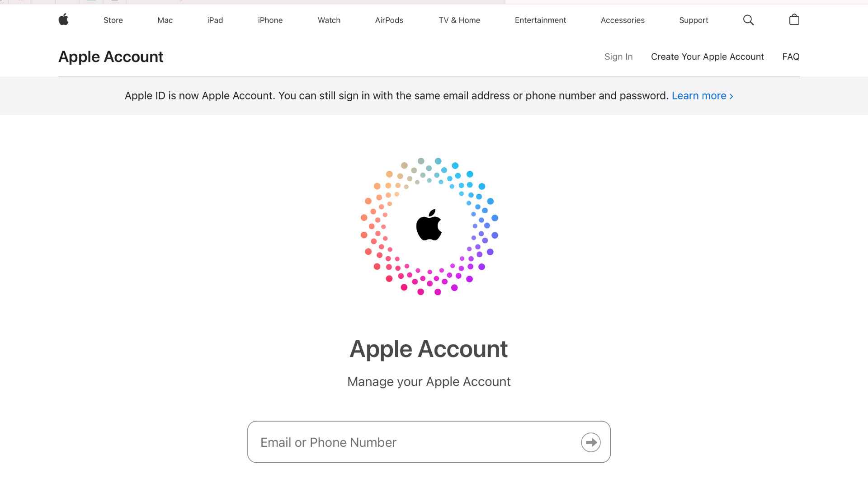The width and height of the screenshot is (868, 488).
Task: Follow the Learn more link in banner
Action: tap(702, 96)
